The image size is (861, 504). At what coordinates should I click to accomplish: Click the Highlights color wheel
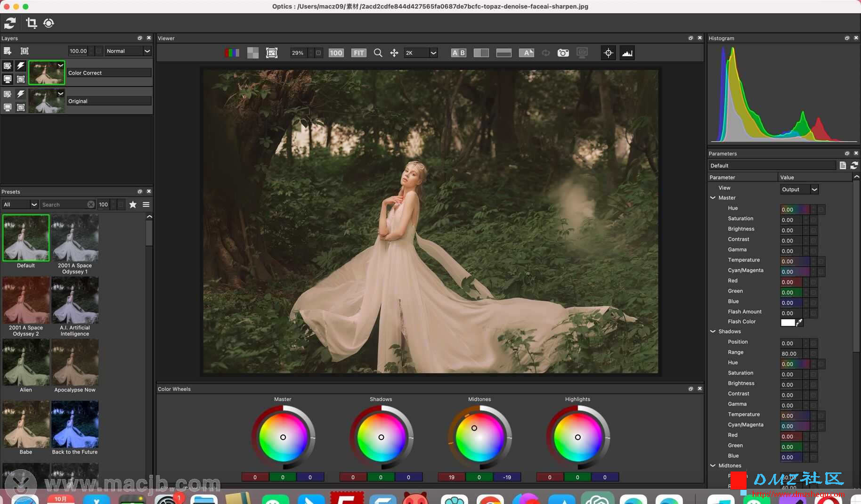point(578,437)
